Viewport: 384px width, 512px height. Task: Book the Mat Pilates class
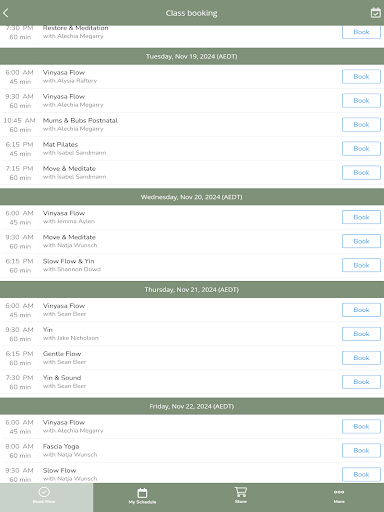(361, 149)
